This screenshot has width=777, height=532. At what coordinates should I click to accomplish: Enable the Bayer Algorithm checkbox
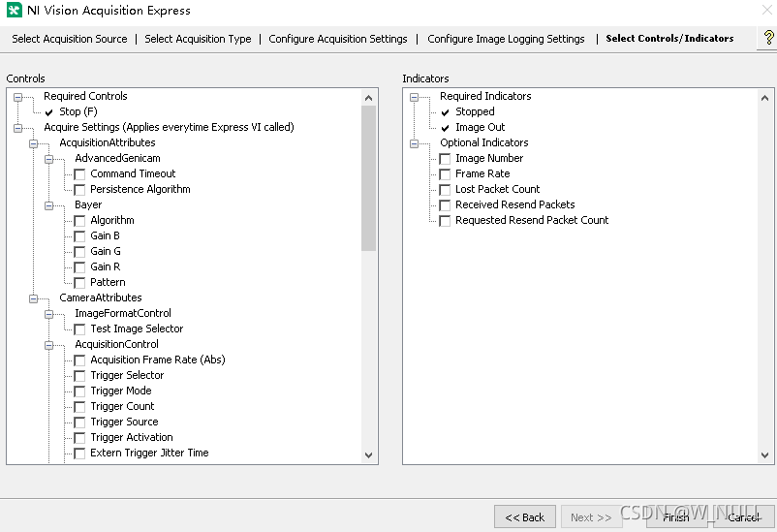click(x=79, y=221)
